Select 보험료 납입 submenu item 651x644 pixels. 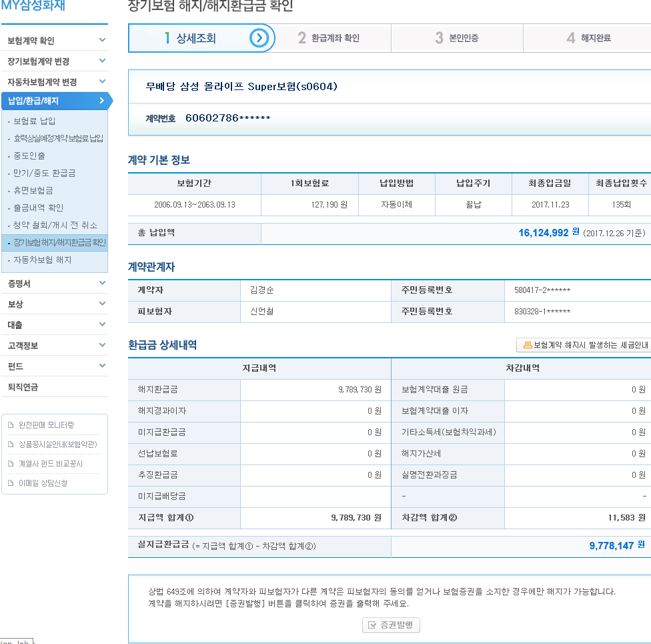(35, 121)
